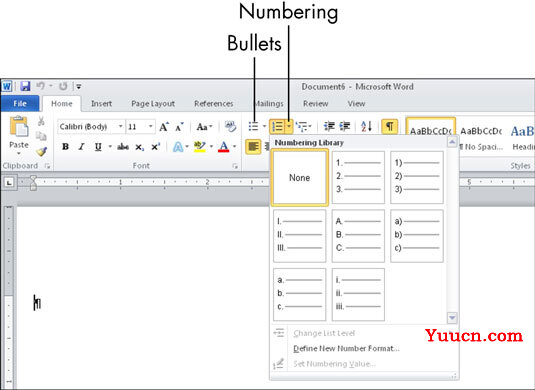The image size is (535, 390).
Task: Select the a) b) c) numbering format
Action: point(417,236)
